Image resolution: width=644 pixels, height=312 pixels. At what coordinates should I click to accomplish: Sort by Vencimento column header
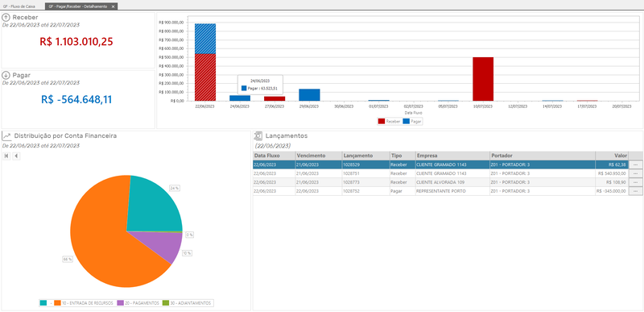319,156
